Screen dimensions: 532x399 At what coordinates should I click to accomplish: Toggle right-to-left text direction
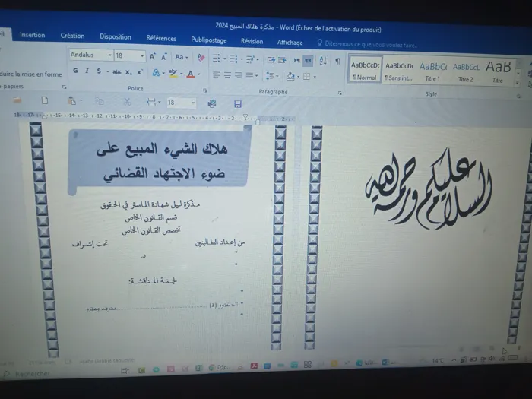coord(308,61)
